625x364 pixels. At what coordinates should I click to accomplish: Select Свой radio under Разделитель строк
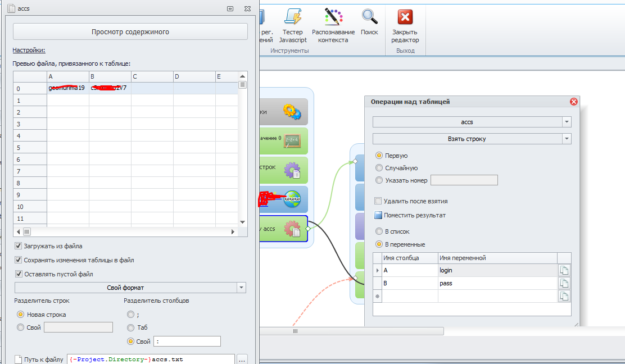tap(20, 327)
